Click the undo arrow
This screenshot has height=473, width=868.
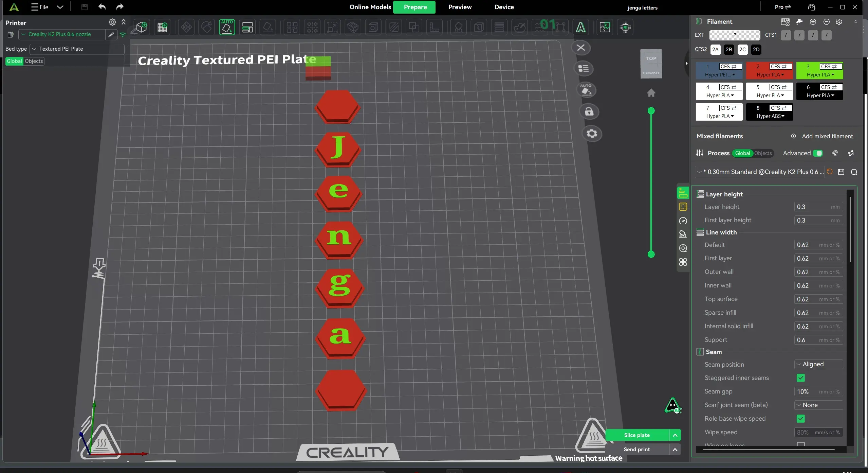coord(102,7)
